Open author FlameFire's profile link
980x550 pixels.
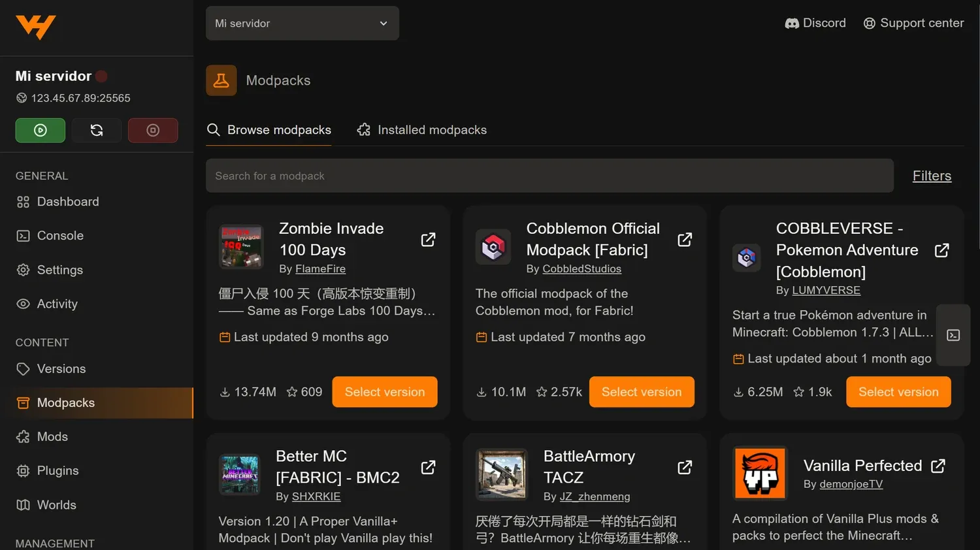pos(320,269)
